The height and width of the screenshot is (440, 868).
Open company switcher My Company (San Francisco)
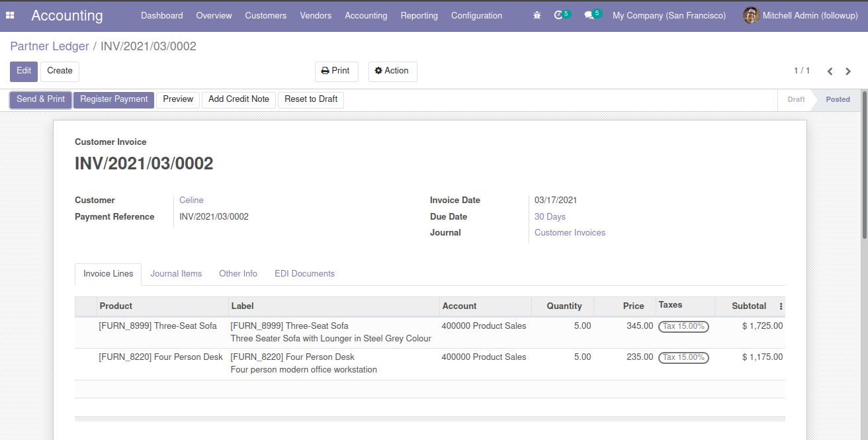669,15
